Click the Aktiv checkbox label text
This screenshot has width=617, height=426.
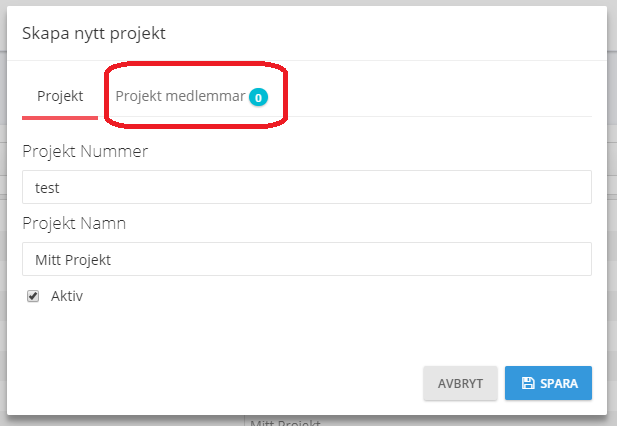point(67,296)
